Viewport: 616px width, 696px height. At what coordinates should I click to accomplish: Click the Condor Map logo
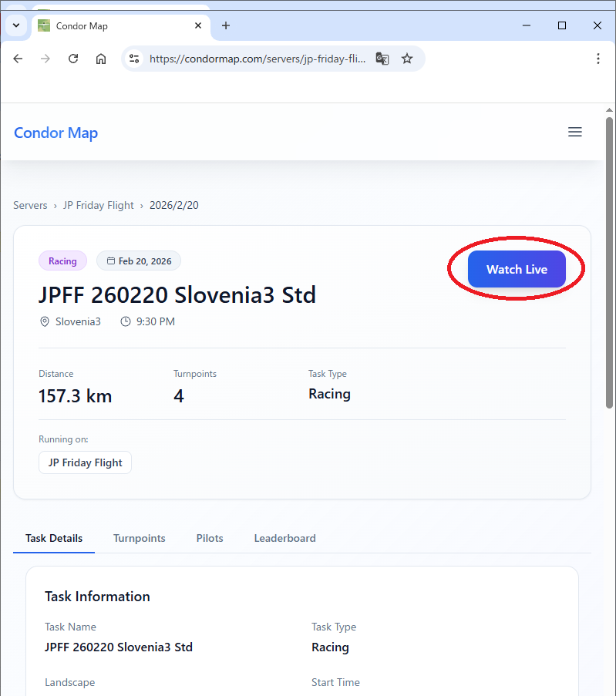[x=56, y=133]
